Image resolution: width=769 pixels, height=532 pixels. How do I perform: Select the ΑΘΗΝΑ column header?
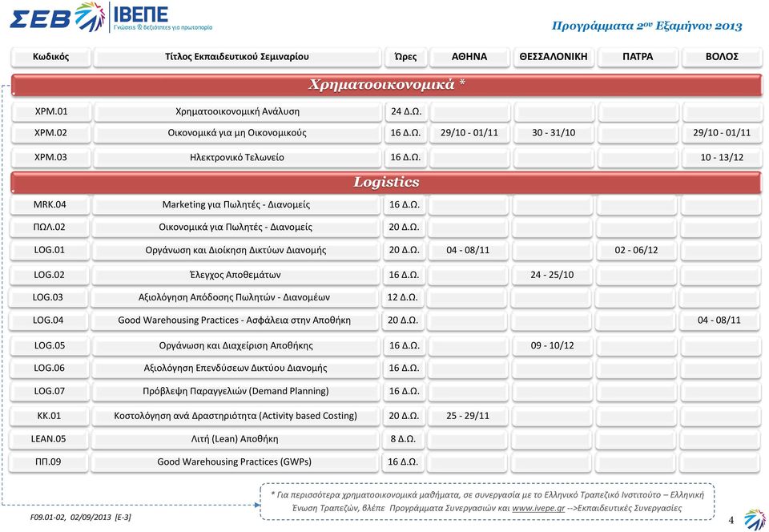click(x=469, y=57)
